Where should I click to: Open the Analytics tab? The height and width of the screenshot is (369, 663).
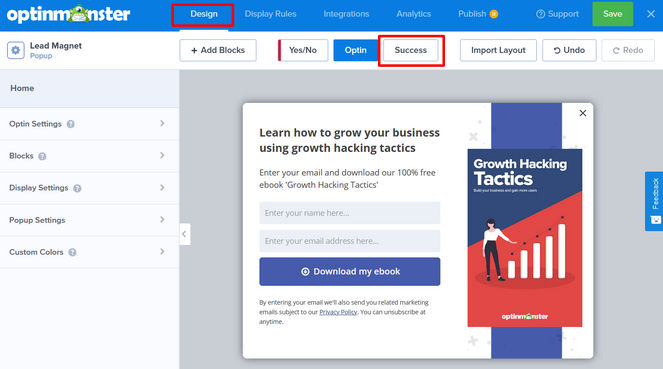[414, 14]
